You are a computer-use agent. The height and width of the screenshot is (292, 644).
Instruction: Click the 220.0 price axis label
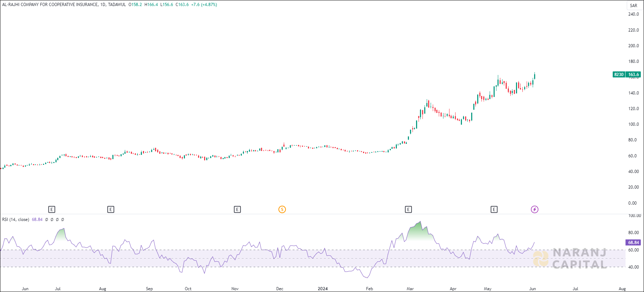pyautogui.click(x=634, y=30)
